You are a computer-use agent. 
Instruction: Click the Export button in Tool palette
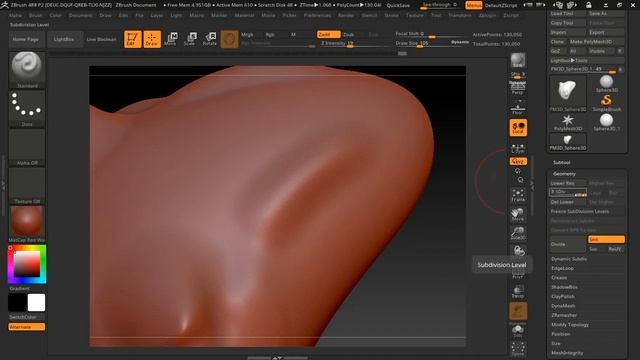point(606,32)
